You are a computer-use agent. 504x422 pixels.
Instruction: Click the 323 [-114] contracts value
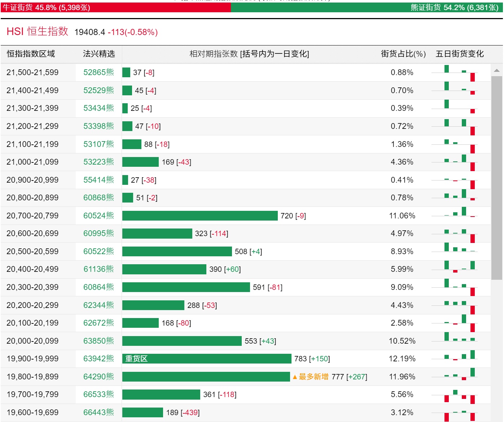coord(212,234)
